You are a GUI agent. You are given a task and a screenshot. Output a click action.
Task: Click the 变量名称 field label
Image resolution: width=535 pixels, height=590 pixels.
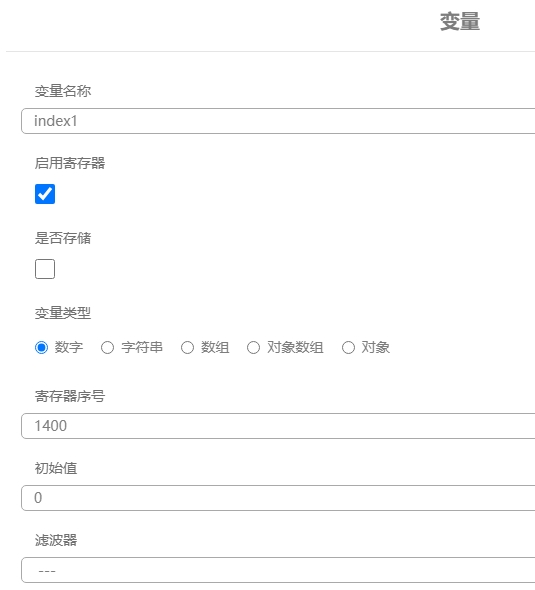tap(63, 91)
